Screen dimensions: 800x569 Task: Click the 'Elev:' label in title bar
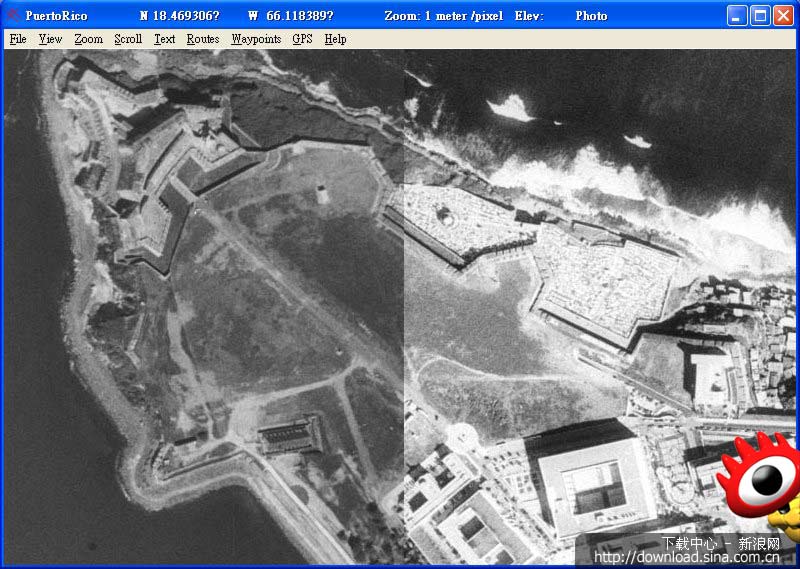(x=529, y=16)
